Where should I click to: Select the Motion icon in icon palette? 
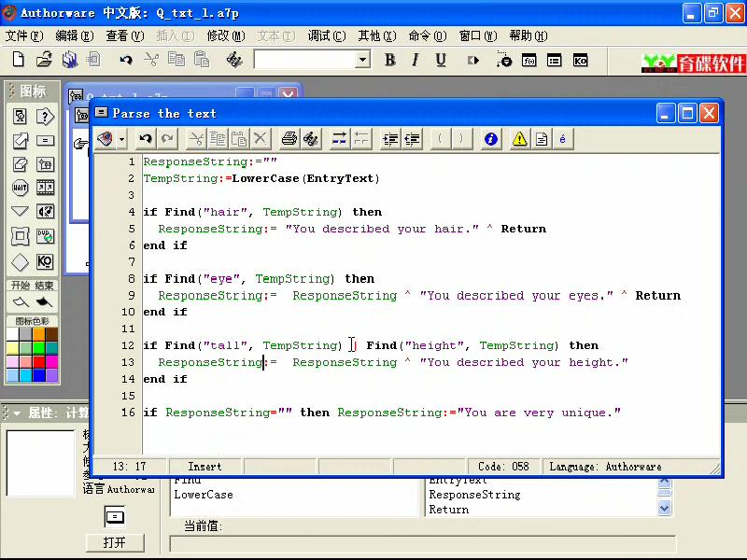(20, 141)
